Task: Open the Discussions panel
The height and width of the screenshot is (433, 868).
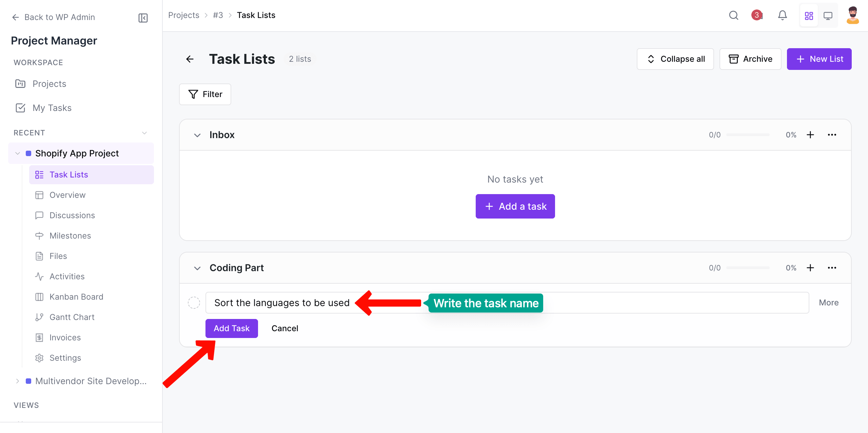Action: coord(72,215)
